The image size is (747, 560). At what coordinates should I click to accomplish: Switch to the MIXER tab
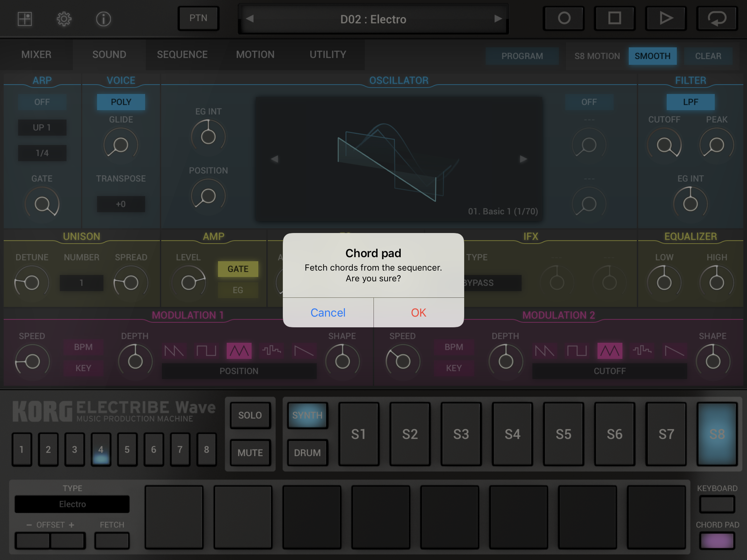[37, 55]
